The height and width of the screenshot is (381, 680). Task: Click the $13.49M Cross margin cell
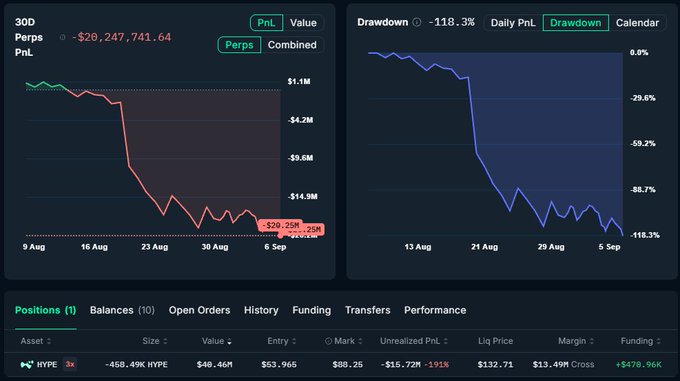tap(563, 365)
